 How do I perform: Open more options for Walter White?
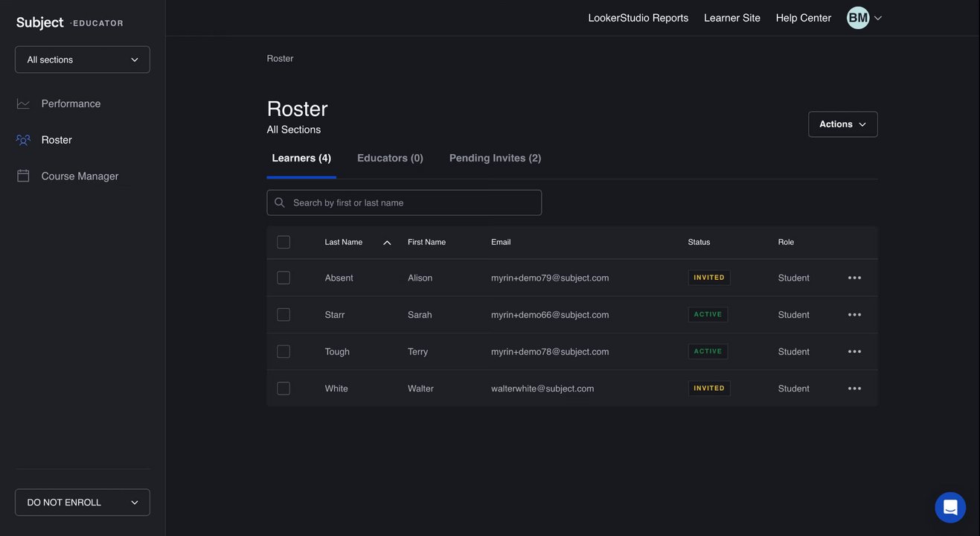click(854, 389)
